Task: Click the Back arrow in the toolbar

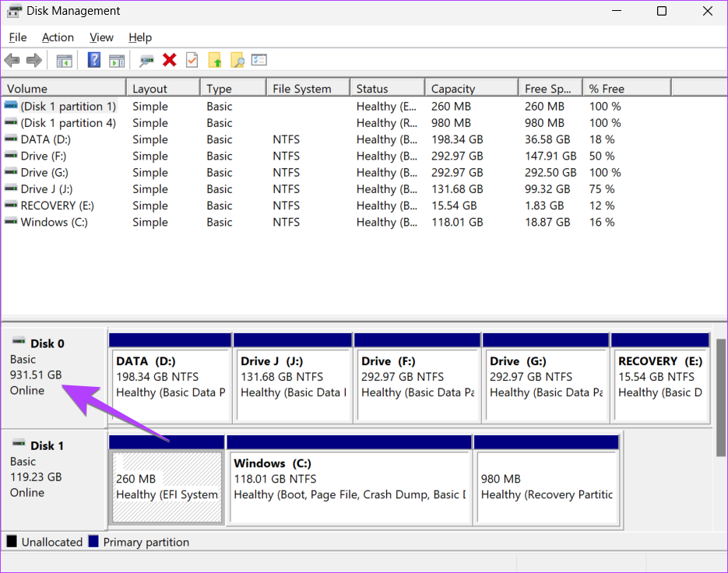Action: pos(12,61)
